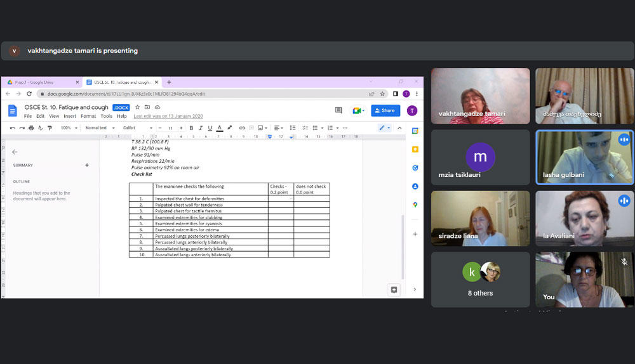The width and height of the screenshot is (635, 364).
Task: Toggle italic formatting
Action: click(200, 128)
